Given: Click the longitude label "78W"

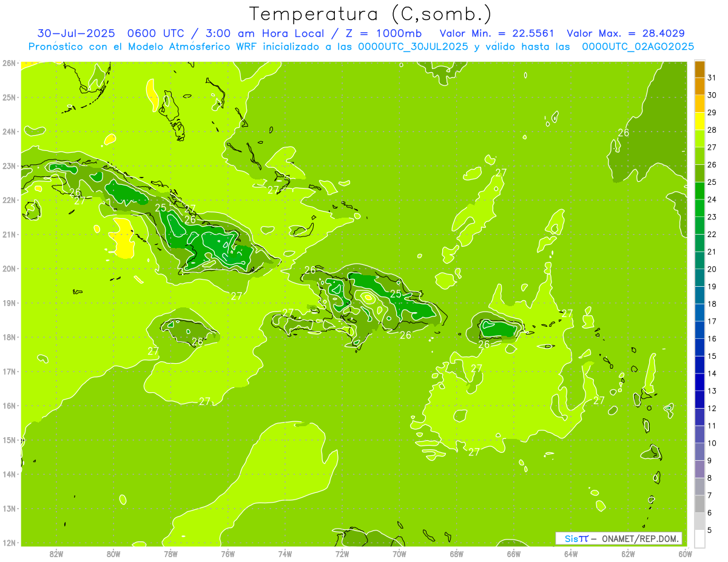Looking at the screenshot, I should 170,553.
